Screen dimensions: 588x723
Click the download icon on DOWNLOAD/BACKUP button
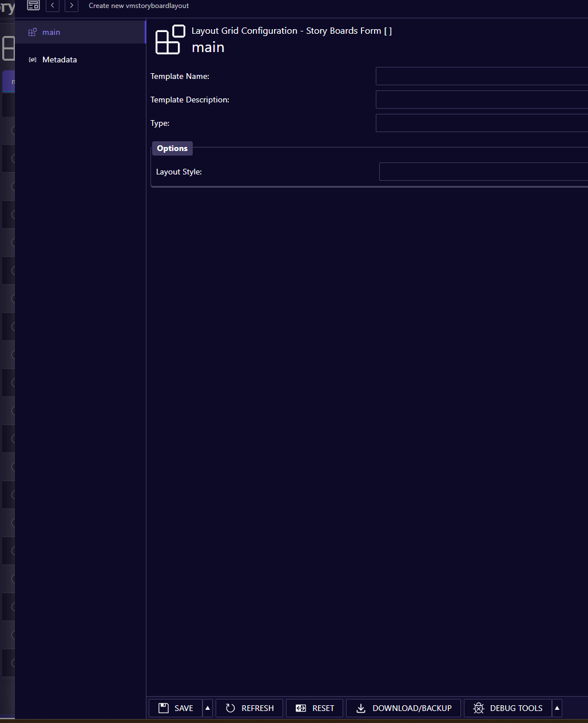pyautogui.click(x=361, y=708)
